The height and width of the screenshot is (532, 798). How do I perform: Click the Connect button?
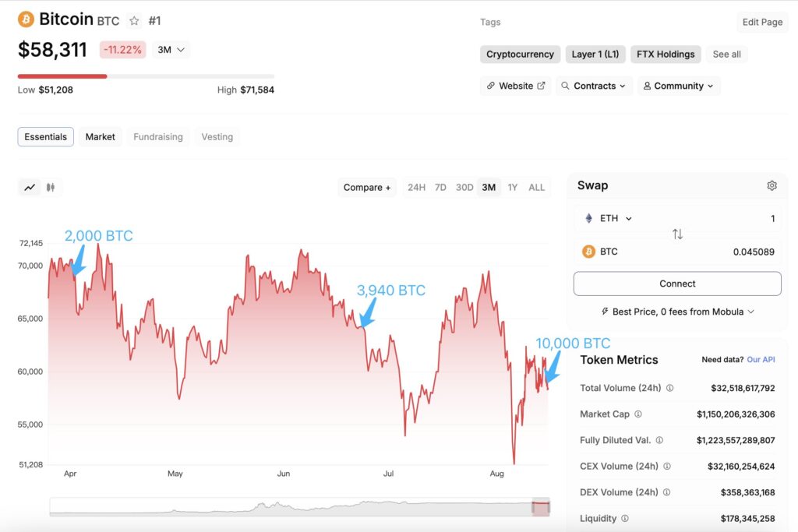pos(677,284)
